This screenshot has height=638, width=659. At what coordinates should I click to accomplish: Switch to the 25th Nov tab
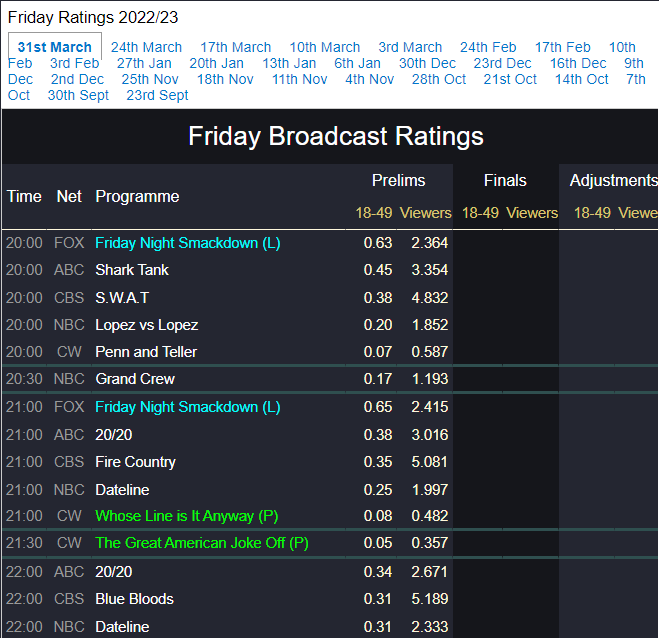[150, 79]
